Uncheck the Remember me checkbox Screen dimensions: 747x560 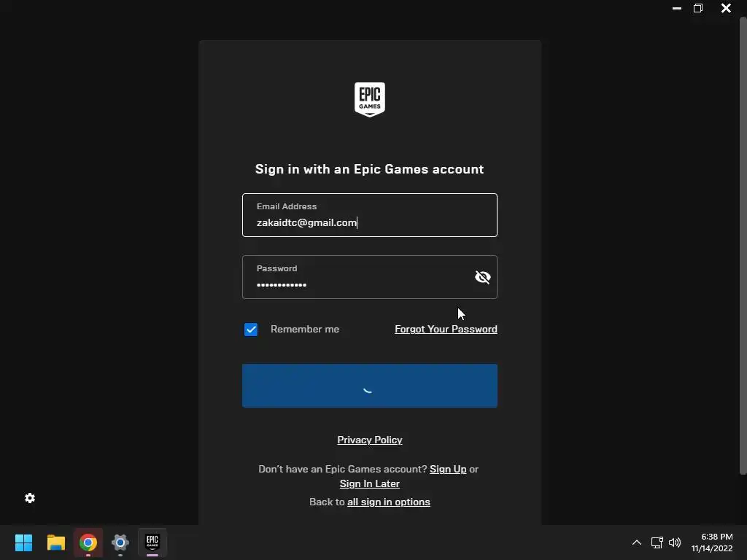pos(251,330)
